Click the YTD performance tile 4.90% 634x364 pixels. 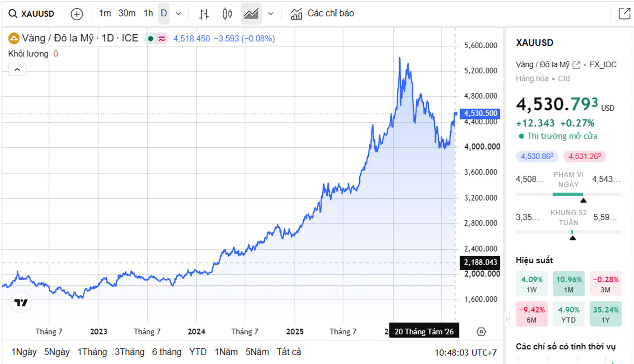click(568, 314)
